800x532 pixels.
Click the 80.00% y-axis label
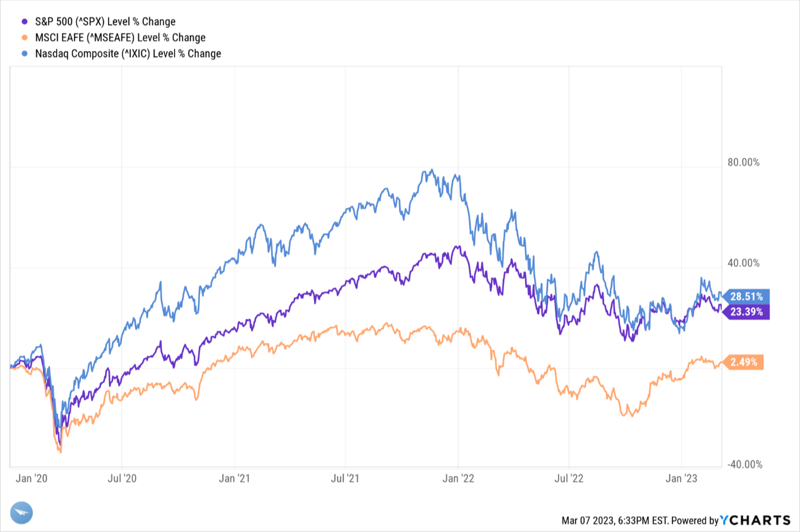click(x=743, y=162)
